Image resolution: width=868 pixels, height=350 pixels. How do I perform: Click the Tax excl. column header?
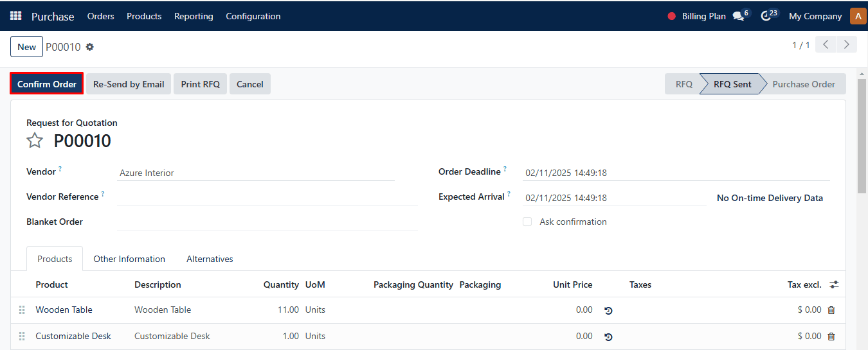804,284
